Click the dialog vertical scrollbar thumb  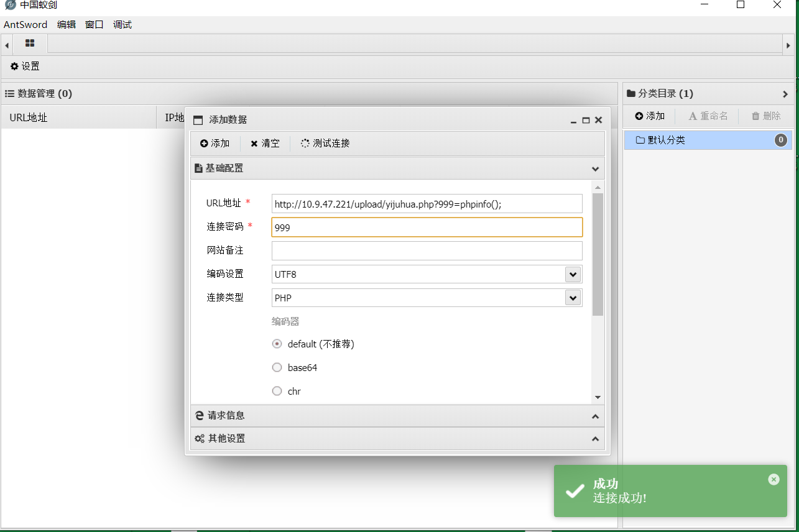598,255
